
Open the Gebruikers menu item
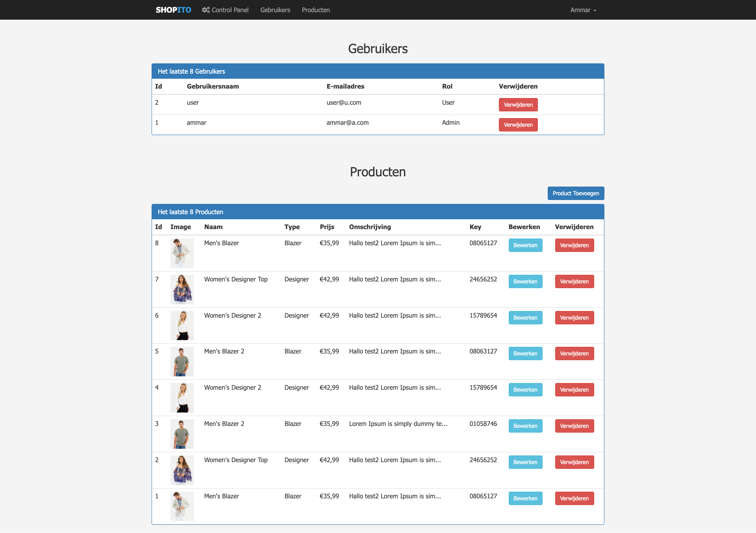click(x=275, y=10)
